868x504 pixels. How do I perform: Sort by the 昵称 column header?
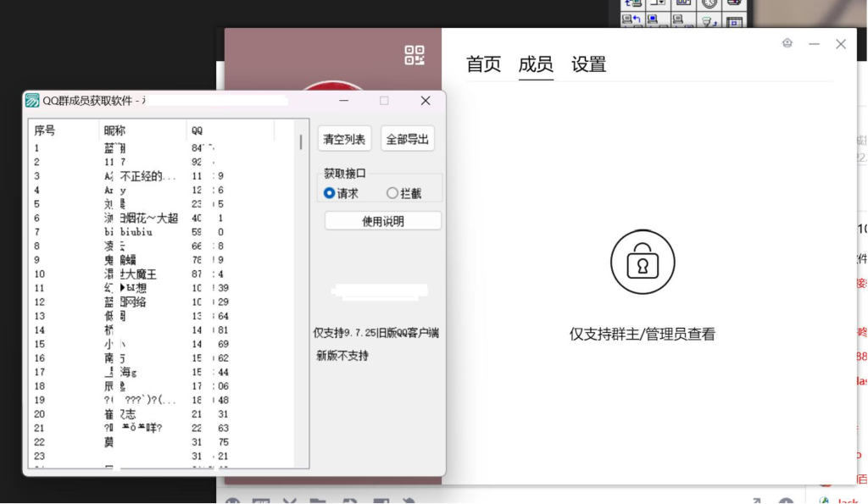pos(114,130)
